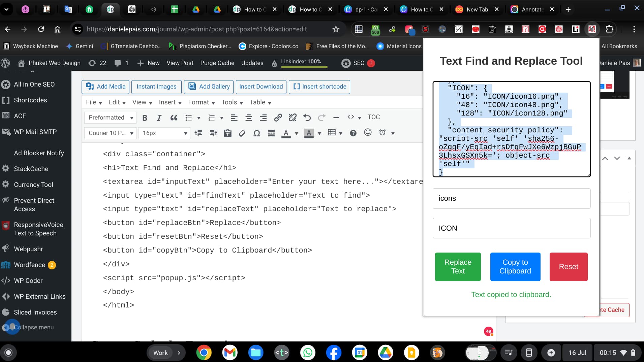The width and height of the screenshot is (644, 362).
Task: Click the insert/edit link chain icon
Action: (x=278, y=118)
